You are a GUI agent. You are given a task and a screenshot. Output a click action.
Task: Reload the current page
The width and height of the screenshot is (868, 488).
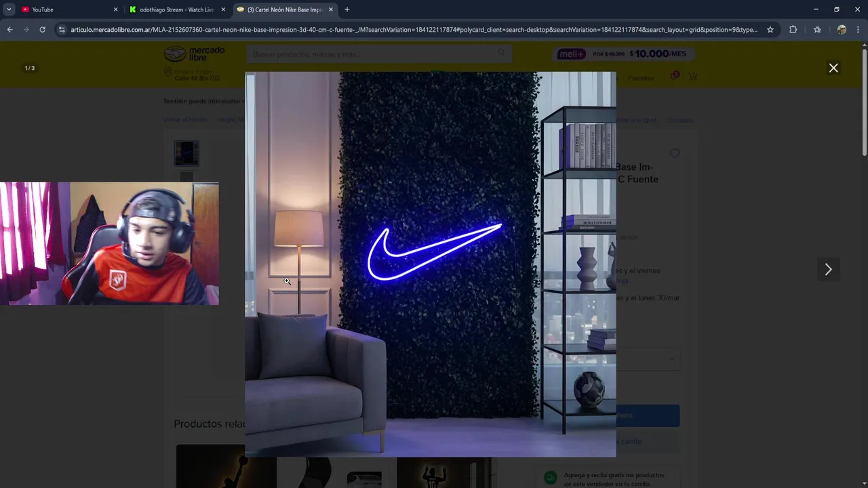click(42, 30)
